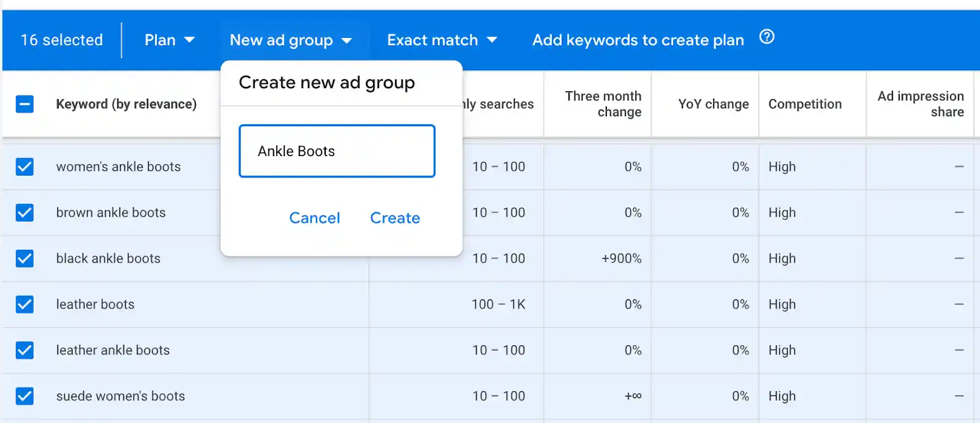Open the New ad group dropdown
Screen dimensions: 980x423
tap(291, 40)
